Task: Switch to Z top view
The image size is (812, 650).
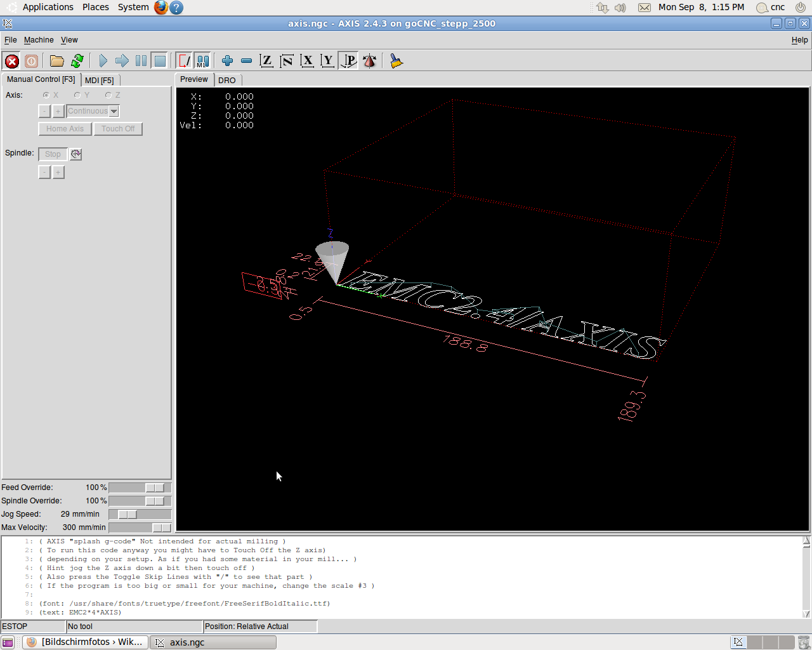Action: [266, 61]
